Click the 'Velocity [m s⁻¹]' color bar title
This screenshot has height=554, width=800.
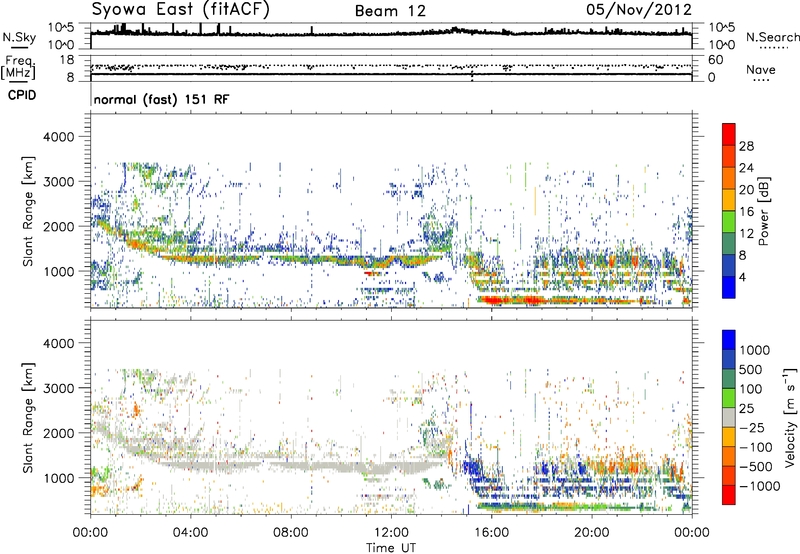(791, 417)
